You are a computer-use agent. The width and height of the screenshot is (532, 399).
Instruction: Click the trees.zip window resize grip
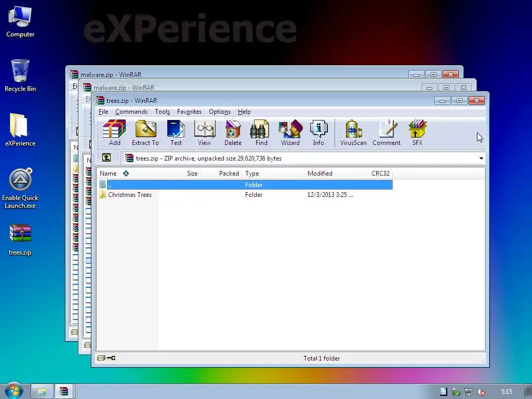tap(483, 361)
